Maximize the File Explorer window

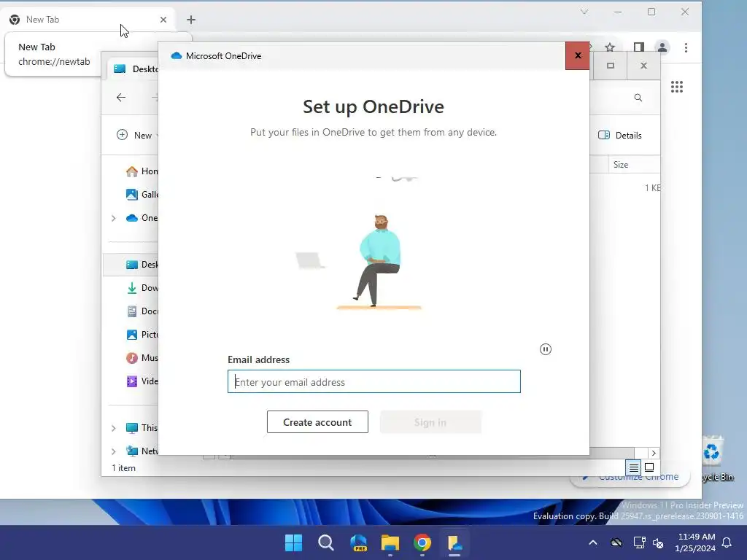click(611, 66)
